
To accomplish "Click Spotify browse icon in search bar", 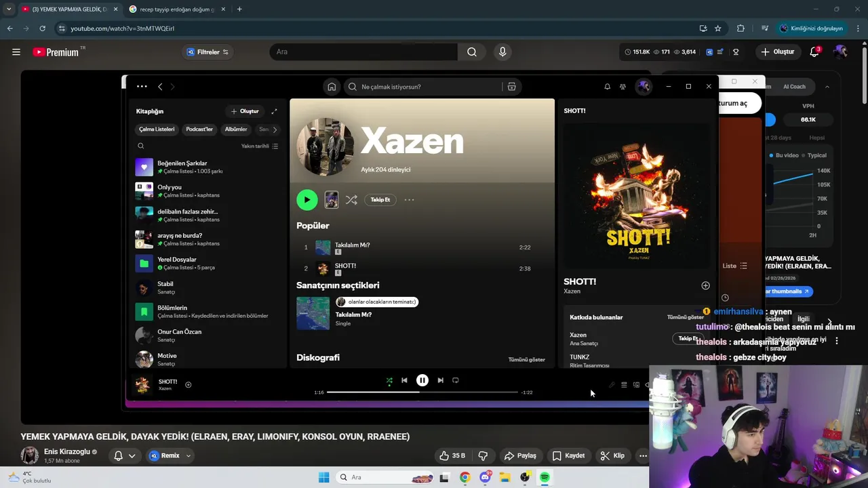I will coord(512,87).
